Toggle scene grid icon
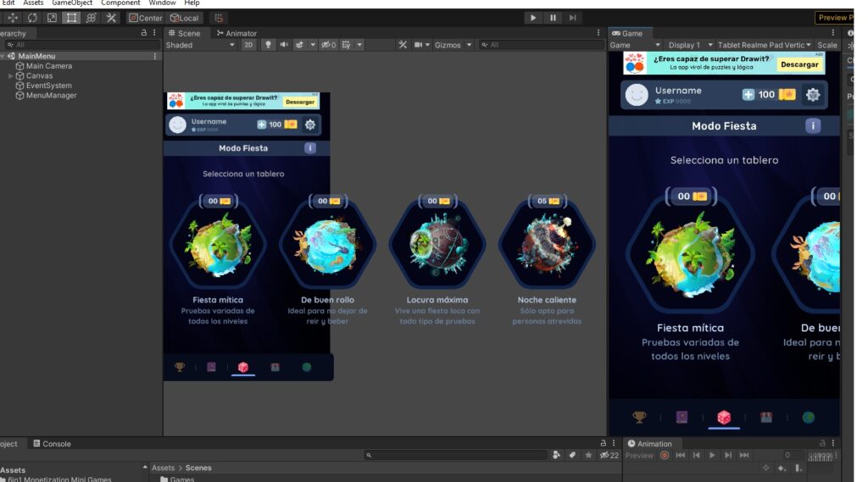Viewport: 868px width, 482px height. tap(347, 45)
